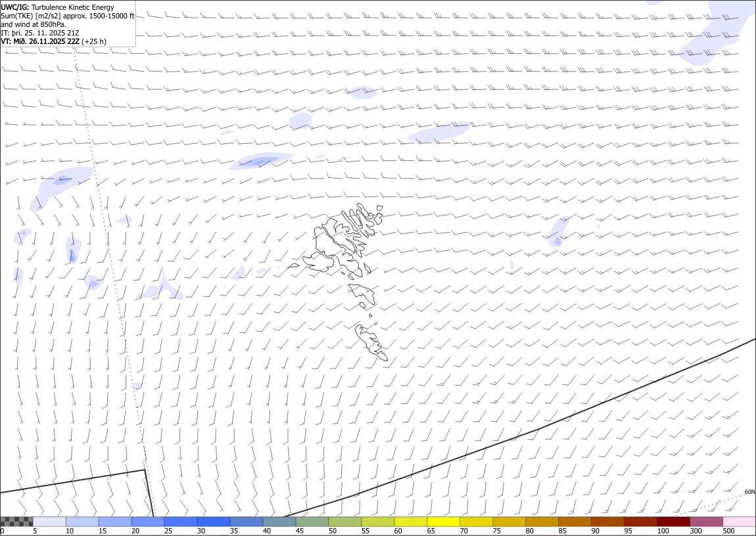756x536 pixels.
Task: Select the legend swatch between 5 and 10
Action: (49, 522)
